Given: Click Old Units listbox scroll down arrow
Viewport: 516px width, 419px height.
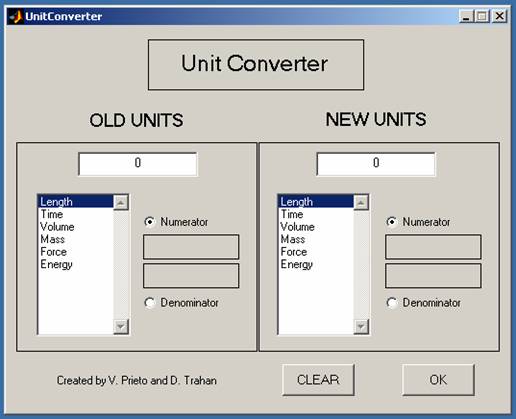Looking at the screenshot, I should pyautogui.click(x=121, y=326).
